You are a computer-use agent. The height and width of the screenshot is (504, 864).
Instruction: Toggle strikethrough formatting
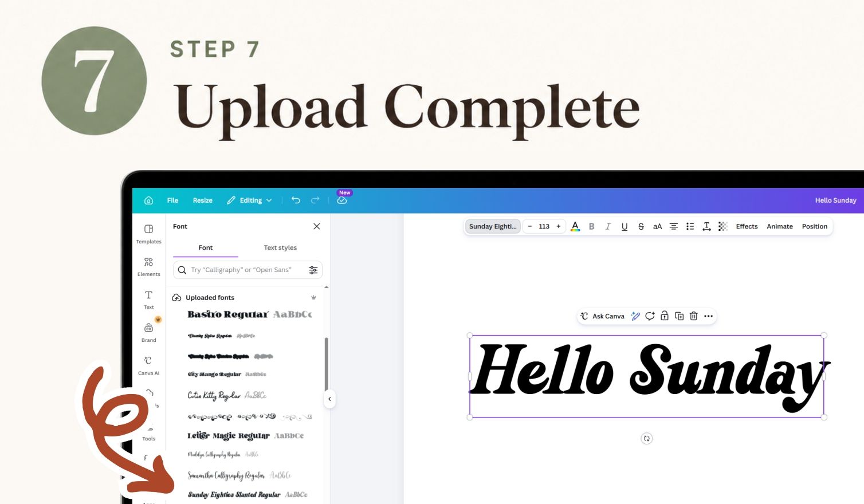(x=641, y=226)
